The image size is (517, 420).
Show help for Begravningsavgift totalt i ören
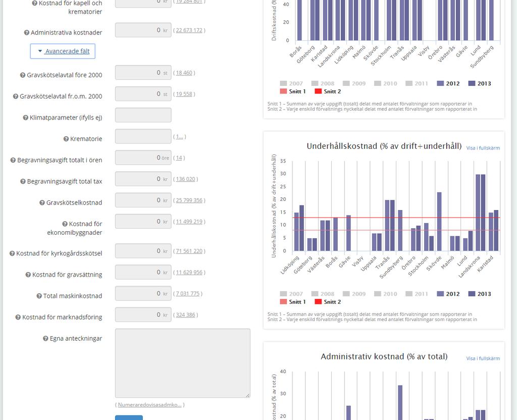13,160
